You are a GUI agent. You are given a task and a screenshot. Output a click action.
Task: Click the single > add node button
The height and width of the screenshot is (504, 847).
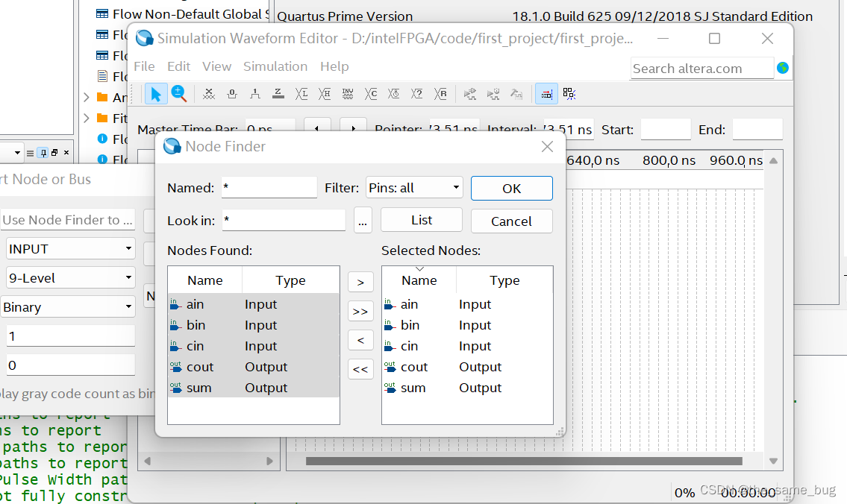pos(360,283)
